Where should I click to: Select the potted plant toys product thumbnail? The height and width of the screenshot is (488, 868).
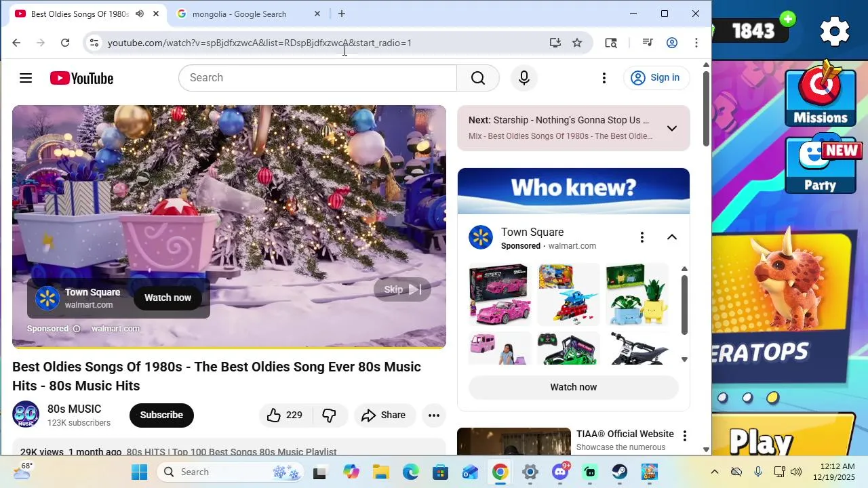point(637,295)
